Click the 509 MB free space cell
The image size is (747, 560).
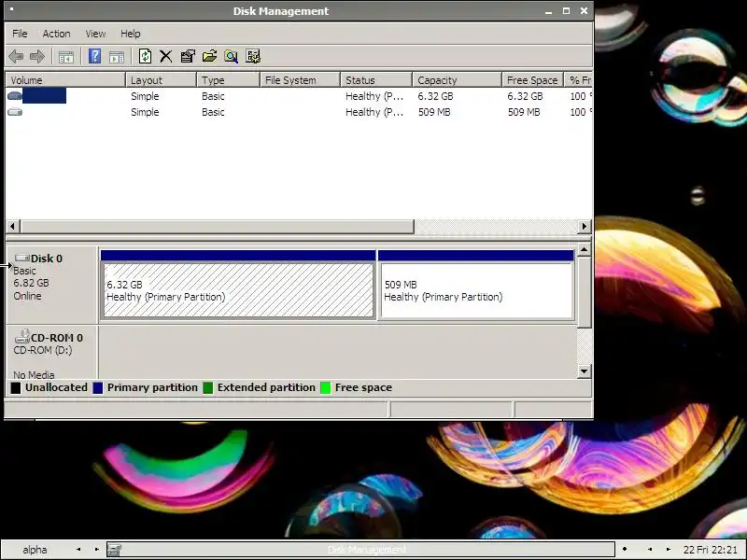click(524, 112)
